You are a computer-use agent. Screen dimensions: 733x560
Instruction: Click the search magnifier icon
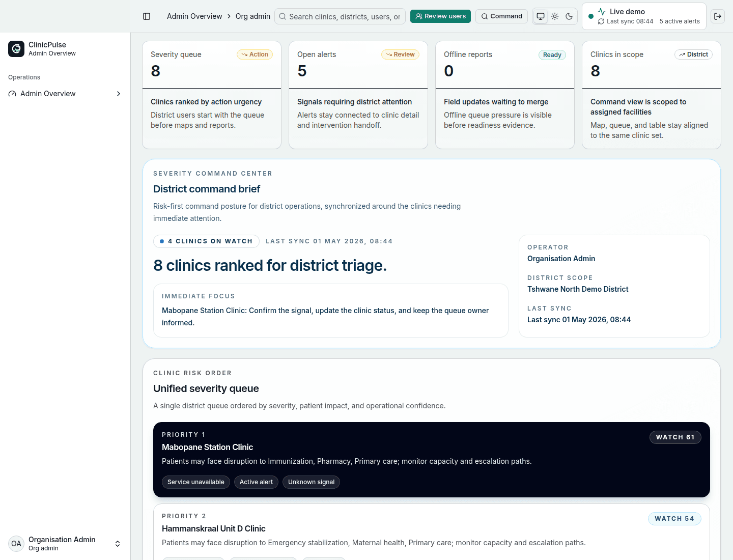coord(283,16)
